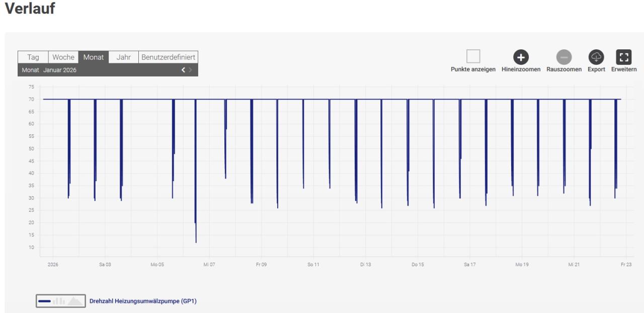Choose the Benutzerdefiniert range tab
This screenshot has width=644, height=313.
[168, 57]
